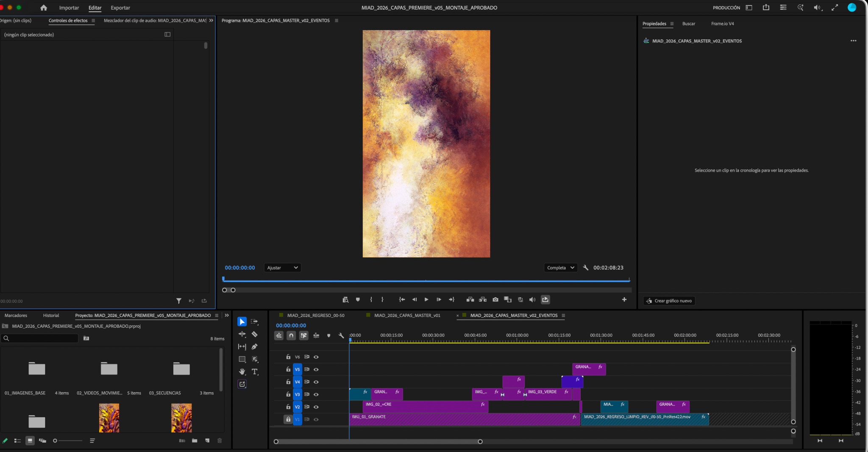Viewport: 868px width, 452px height.
Task: Select the Pen tool
Action: [x=254, y=347]
